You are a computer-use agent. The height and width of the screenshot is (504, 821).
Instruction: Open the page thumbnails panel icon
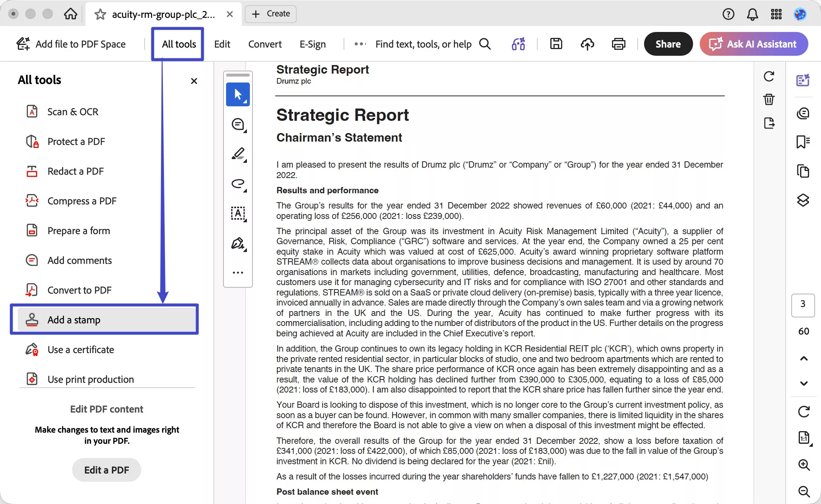(x=803, y=171)
